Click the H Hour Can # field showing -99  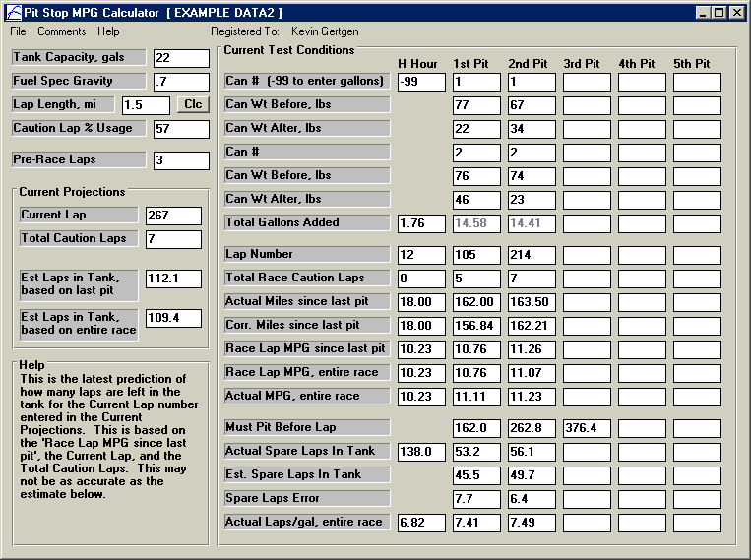[x=421, y=82]
